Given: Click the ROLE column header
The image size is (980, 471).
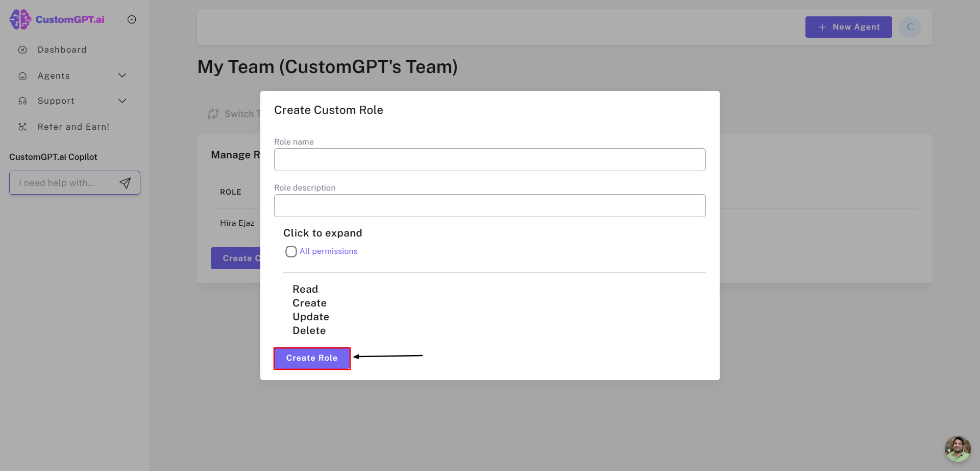Looking at the screenshot, I should click(x=231, y=192).
